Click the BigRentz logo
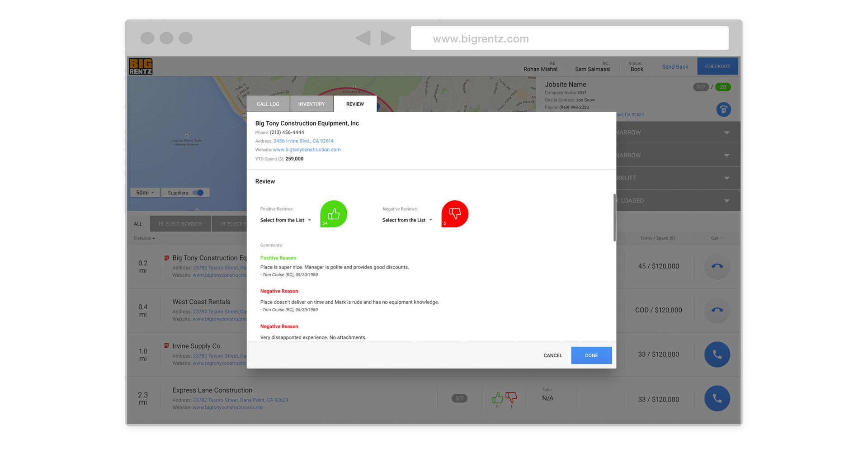Image resolution: width=868 pixels, height=449 pixels. tap(141, 66)
